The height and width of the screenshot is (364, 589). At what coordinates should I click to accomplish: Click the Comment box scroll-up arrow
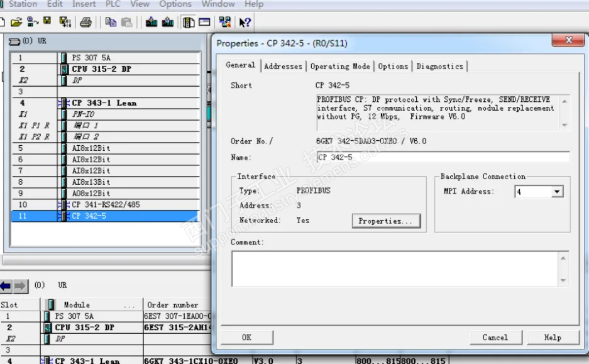tap(563, 258)
